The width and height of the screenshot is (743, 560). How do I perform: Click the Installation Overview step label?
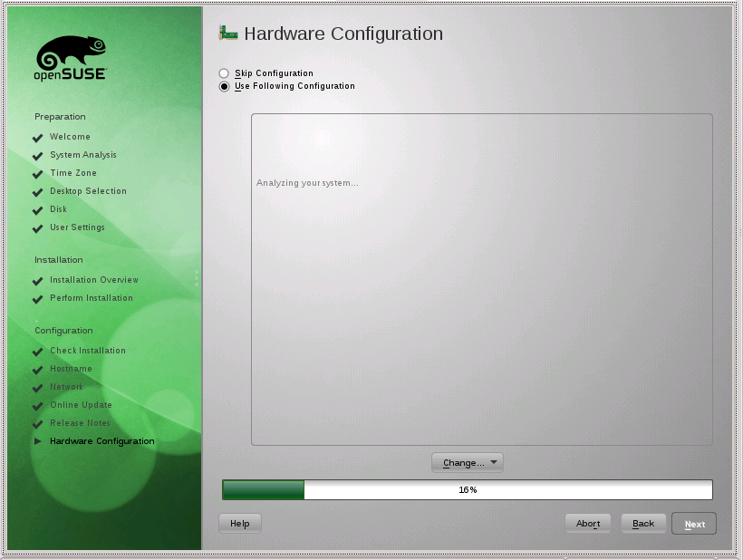point(94,279)
